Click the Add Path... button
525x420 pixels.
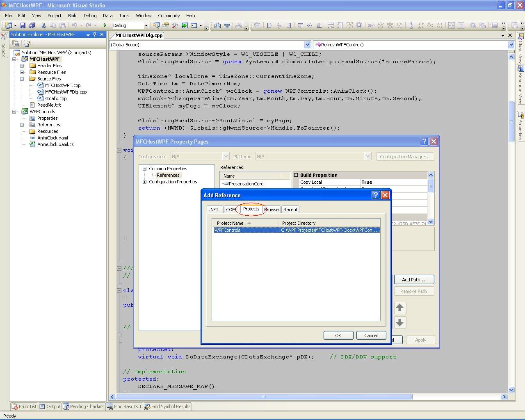414,280
